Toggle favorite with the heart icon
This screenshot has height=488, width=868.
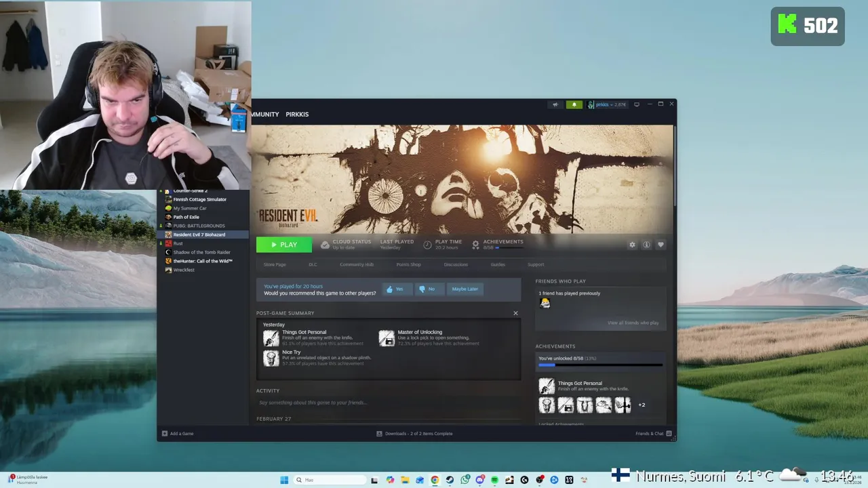[660, 245]
